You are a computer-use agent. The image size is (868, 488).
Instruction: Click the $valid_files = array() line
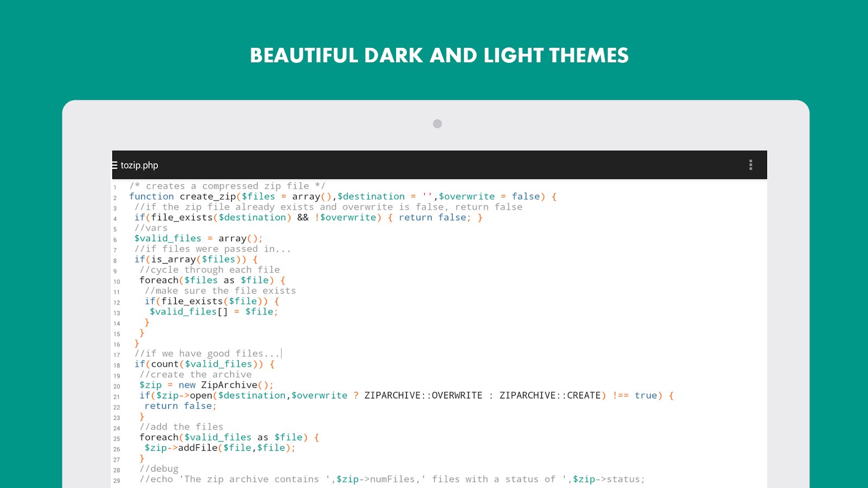(x=198, y=239)
